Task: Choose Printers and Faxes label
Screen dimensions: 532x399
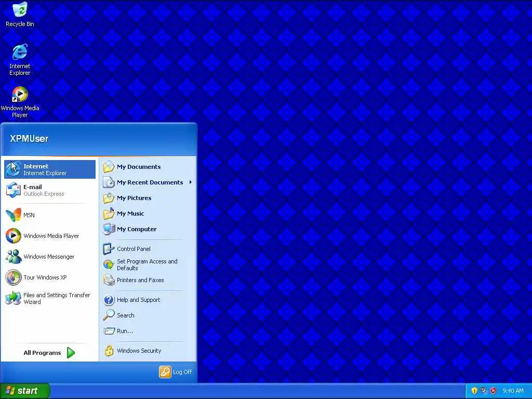Action: tap(140, 280)
